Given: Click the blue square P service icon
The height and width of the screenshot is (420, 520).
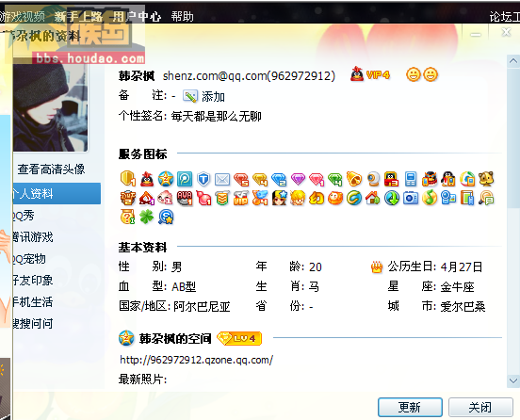Looking at the screenshot, I should (x=185, y=179).
